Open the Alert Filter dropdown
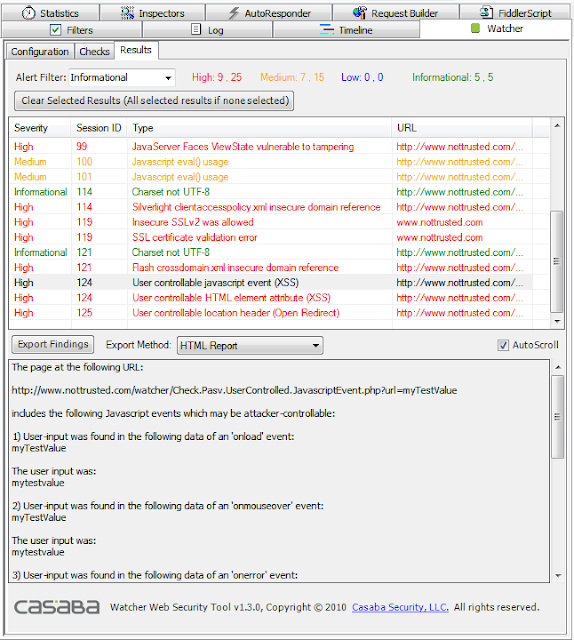 point(122,78)
